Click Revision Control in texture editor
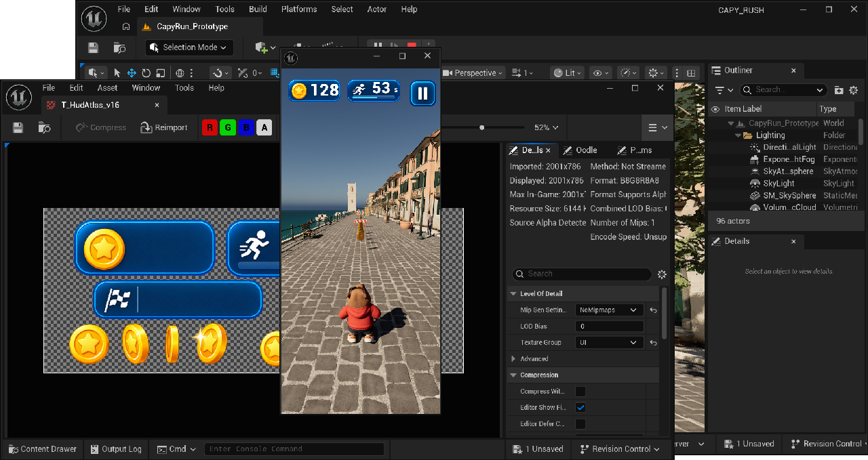Screen dimensions: 868x460 pos(620,448)
